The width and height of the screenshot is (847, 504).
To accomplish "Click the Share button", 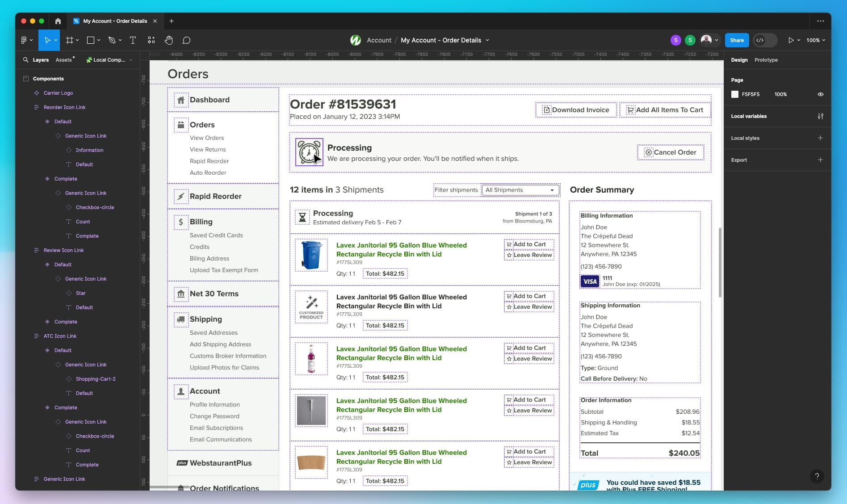I will pyautogui.click(x=737, y=40).
